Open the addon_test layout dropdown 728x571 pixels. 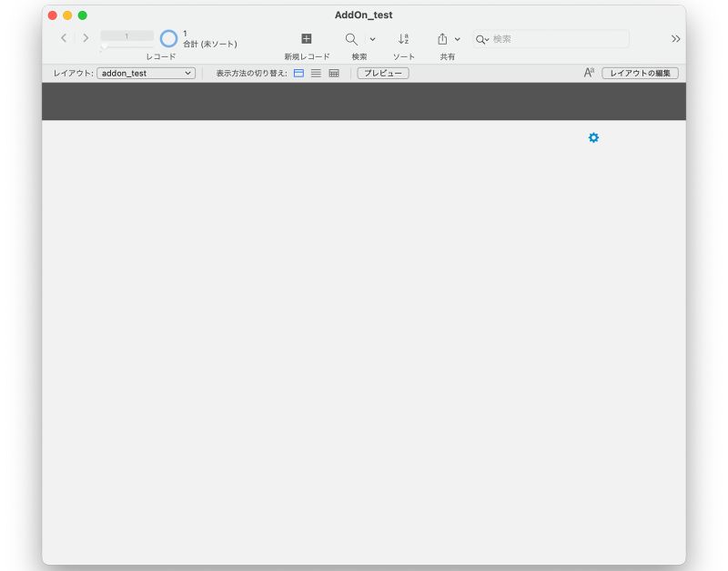coord(146,74)
